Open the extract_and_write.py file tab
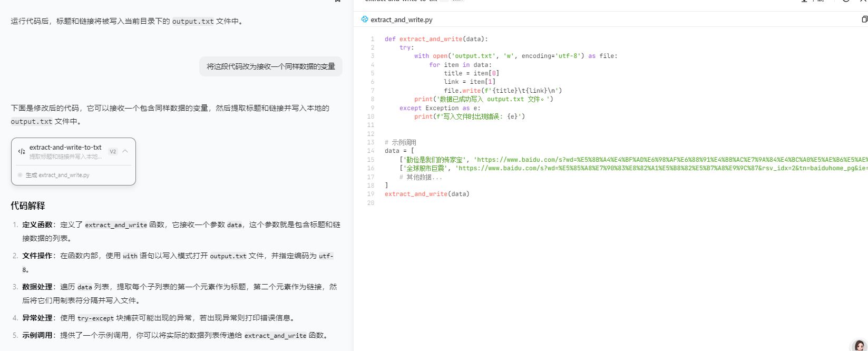868x351 pixels. [x=401, y=19]
